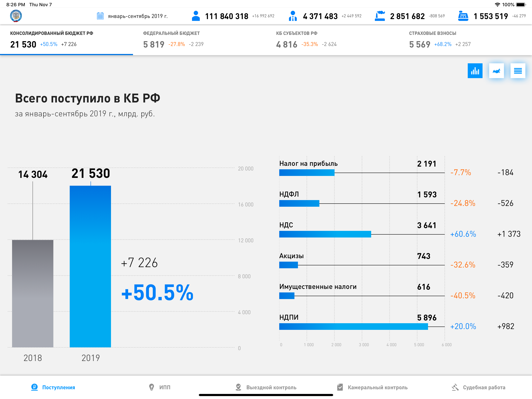Tap the +60.6% НДС growth figure
Image resolution: width=532 pixels, height=399 pixels.
(463, 234)
